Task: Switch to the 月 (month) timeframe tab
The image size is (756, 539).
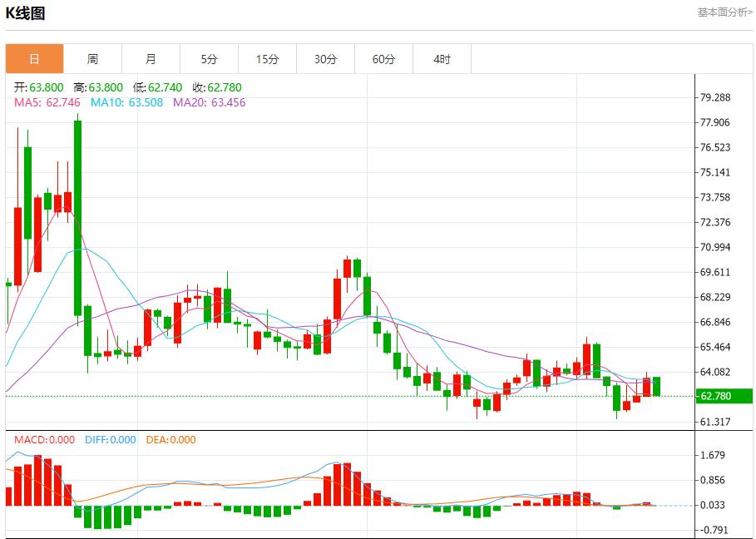Action: coord(151,58)
